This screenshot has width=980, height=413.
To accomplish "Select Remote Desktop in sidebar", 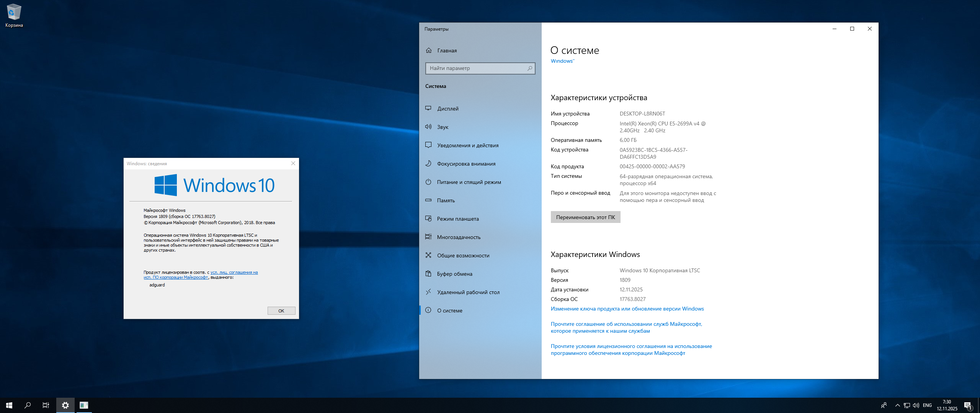I will 468,292.
